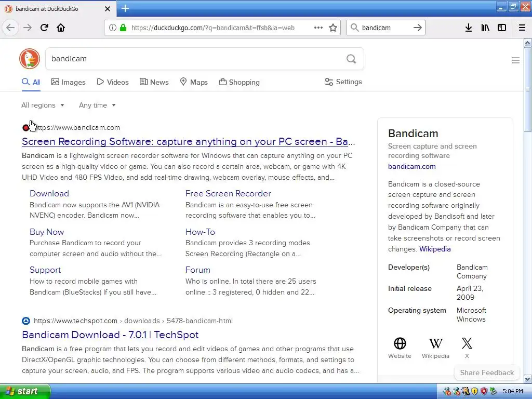The height and width of the screenshot is (399, 532).
Task: Bookmark this page with star icon
Action: 333,28
